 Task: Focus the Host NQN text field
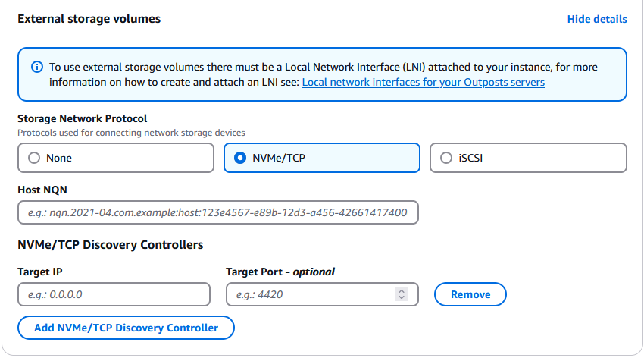click(218, 213)
